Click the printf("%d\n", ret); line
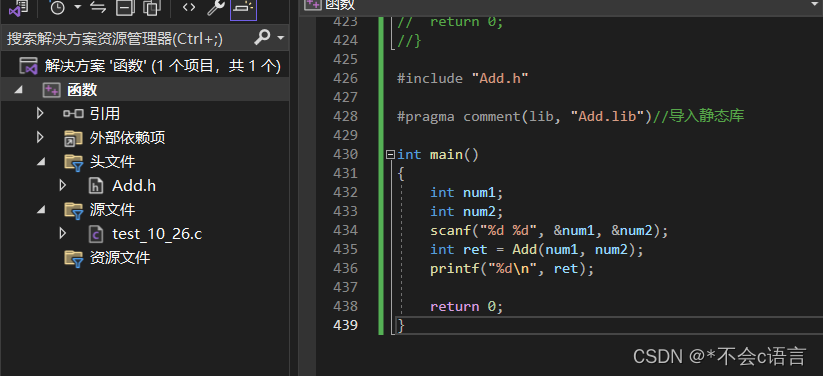823x376 pixels. point(512,269)
